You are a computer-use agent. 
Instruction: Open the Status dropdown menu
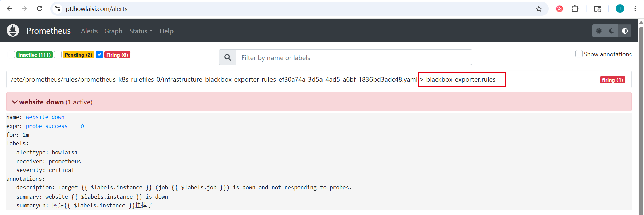(x=141, y=31)
